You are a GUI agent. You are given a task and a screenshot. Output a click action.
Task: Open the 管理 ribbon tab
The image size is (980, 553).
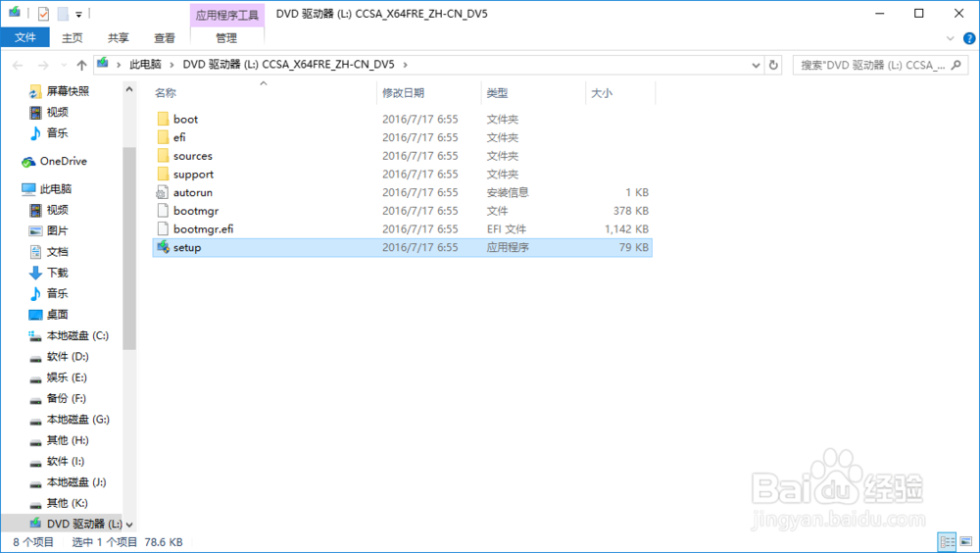pos(226,38)
